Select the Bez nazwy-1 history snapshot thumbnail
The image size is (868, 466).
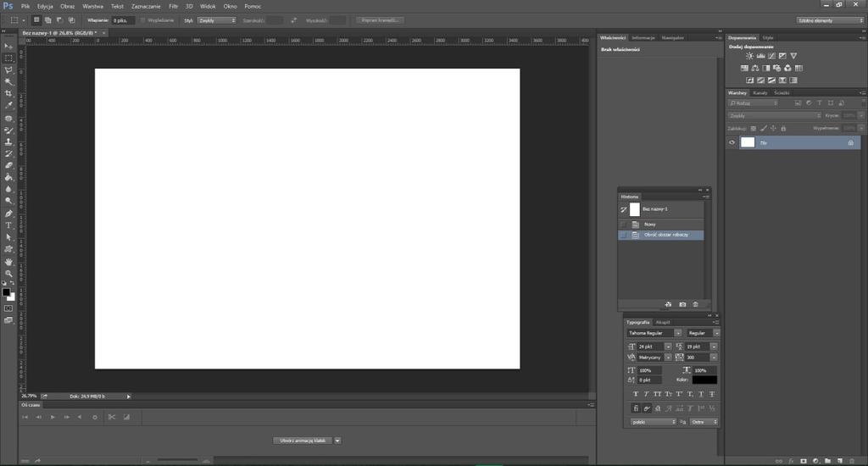coord(635,209)
